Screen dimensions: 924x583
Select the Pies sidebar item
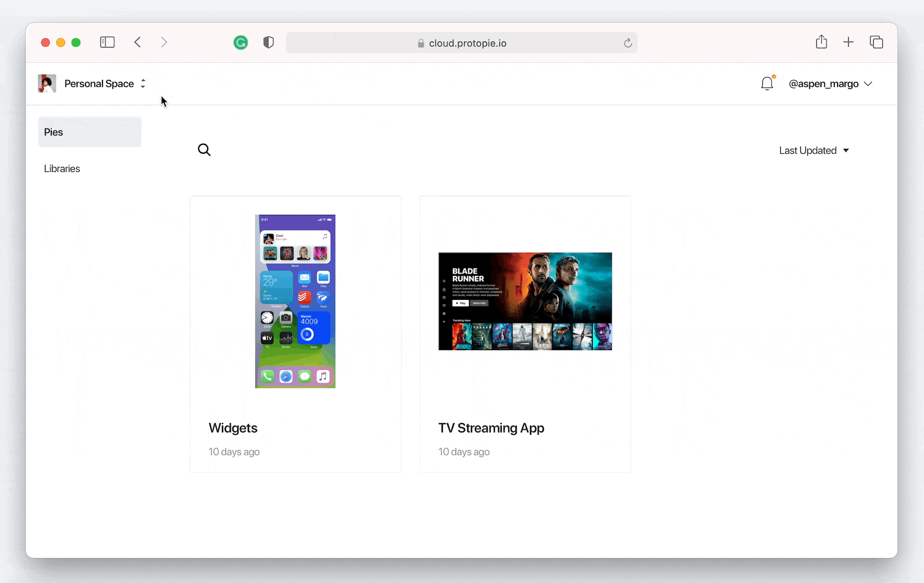click(x=90, y=132)
